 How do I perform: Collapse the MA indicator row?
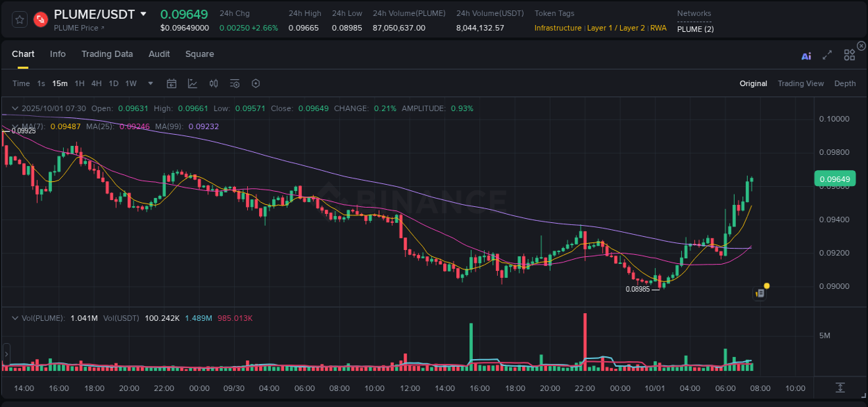click(x=15, y=127)
